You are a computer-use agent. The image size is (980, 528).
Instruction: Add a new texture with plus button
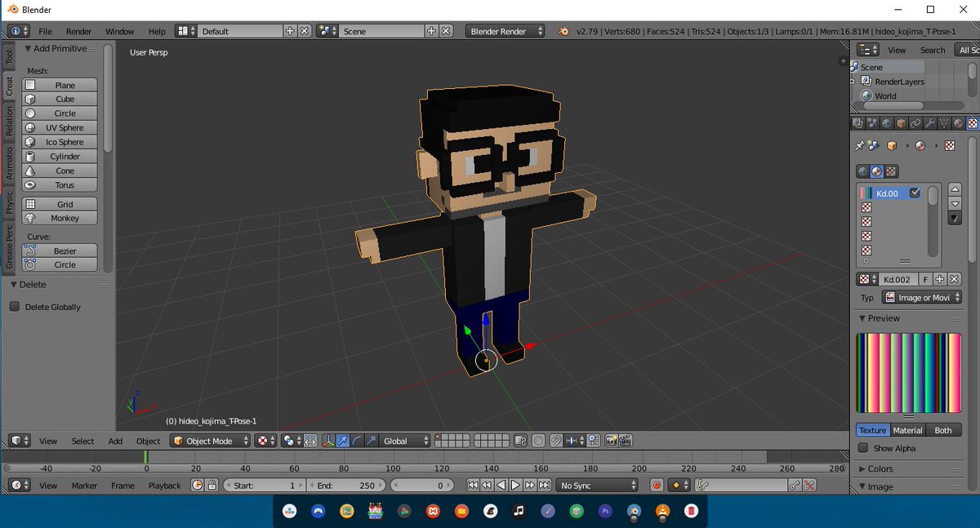pos(939,279)
